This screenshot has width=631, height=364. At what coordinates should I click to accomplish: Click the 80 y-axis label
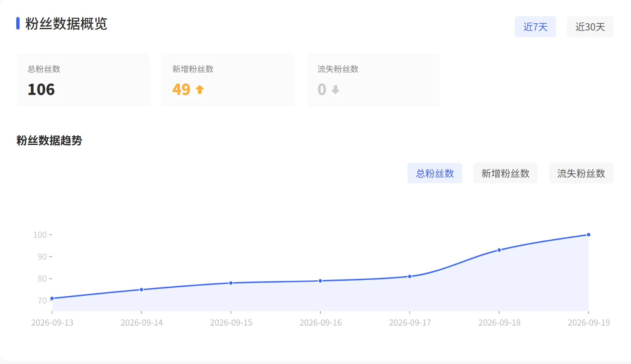42,279
